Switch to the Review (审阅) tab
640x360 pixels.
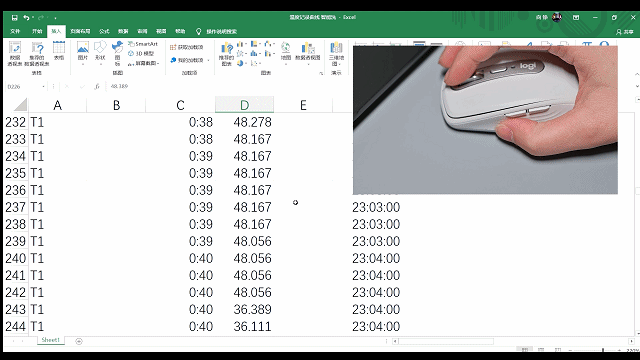[x=142, y=31]
